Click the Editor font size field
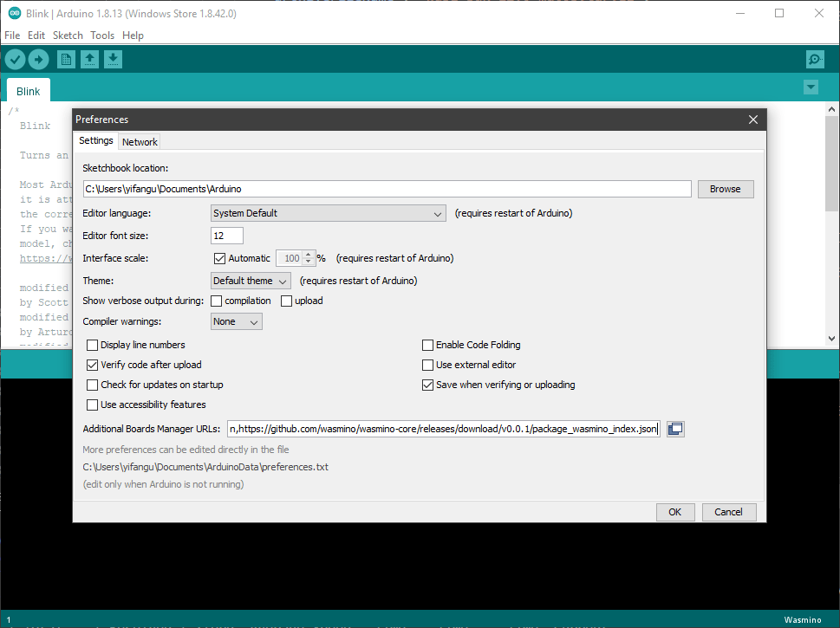The width and height of the screenshot is (840, 628). pos(226,236)
